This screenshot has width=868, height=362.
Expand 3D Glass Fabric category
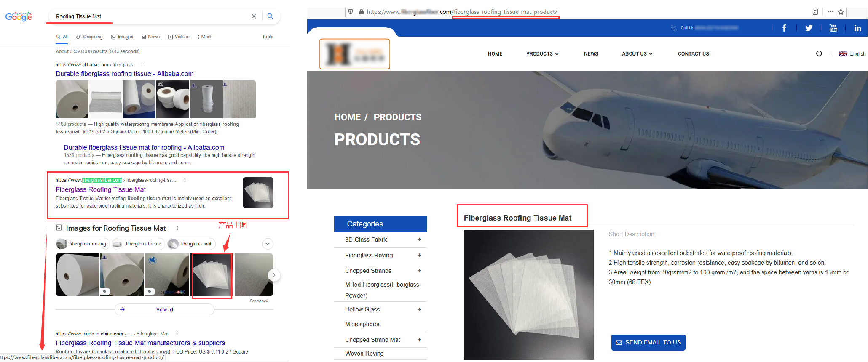click(x=419, y=240)
